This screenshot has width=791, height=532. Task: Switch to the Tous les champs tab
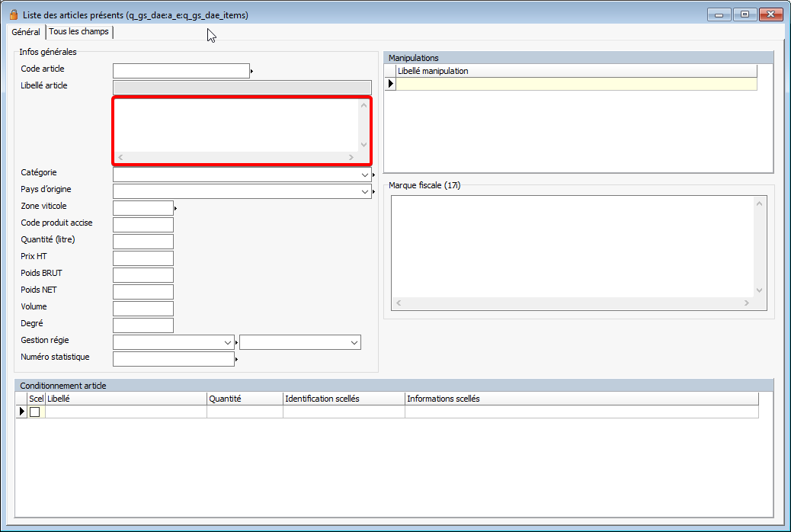pyautogui.click(x=78, y=32)
